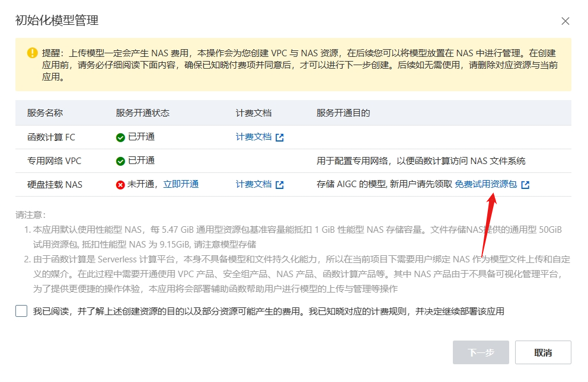
Task: Click external-link icon beside FC 计费文档
Action: [x=279, y=137]
